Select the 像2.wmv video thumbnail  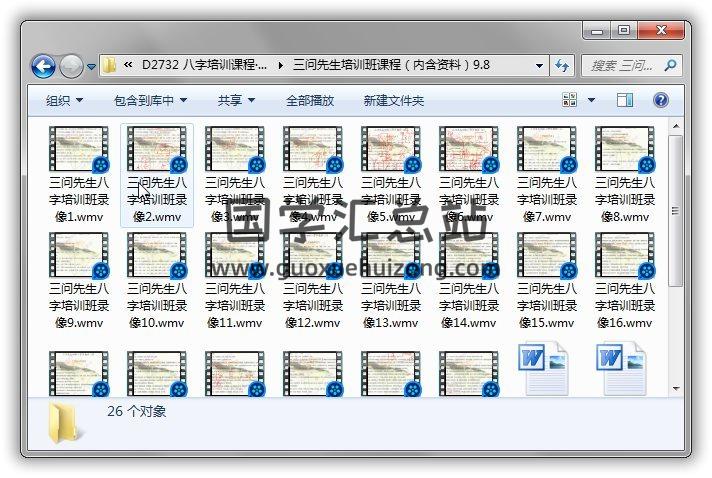click(x=157, y=149)
